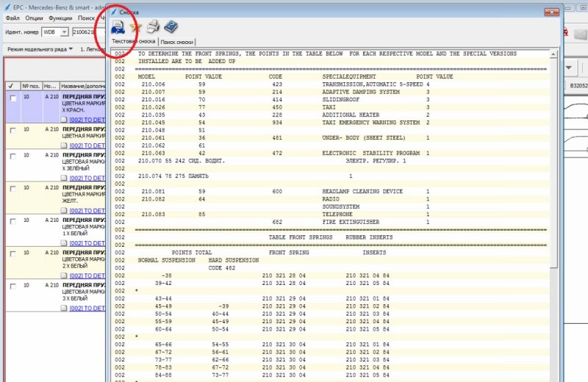The image size is (588, 382).
Task: Click the HEADLAMP CLEANING DEVICE entry
Action: [x=362, y=192]
